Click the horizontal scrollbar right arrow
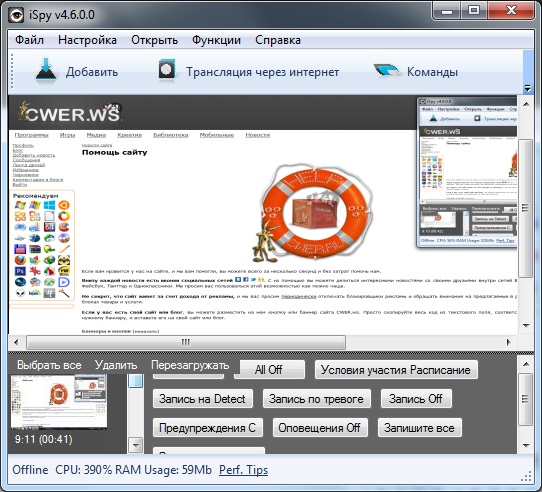Image resolution: width=542 pixels, height=492 pixels. 508,342
